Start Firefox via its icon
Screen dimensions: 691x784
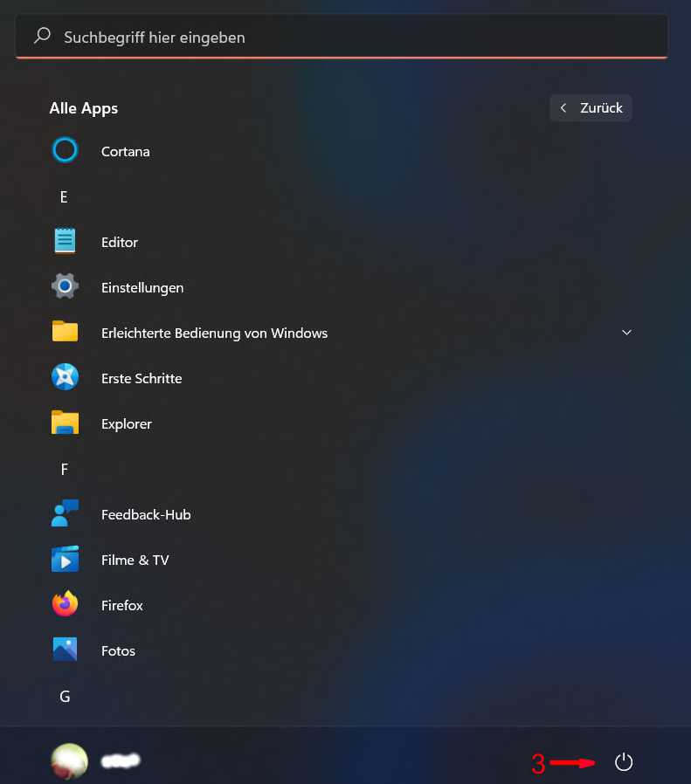point(65,603)
